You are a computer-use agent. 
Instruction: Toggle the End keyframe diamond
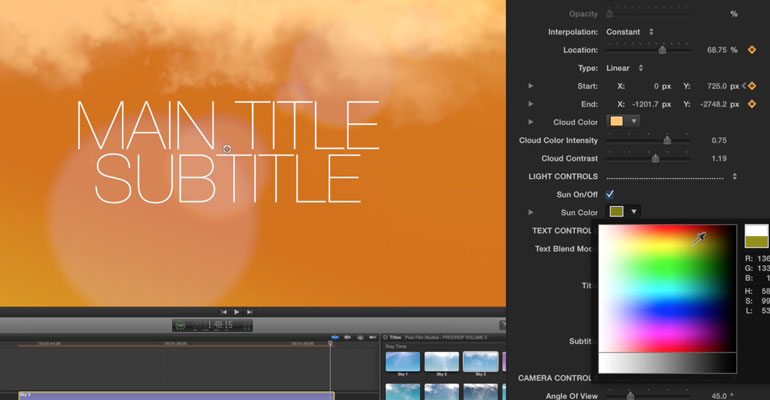(752, 104)
